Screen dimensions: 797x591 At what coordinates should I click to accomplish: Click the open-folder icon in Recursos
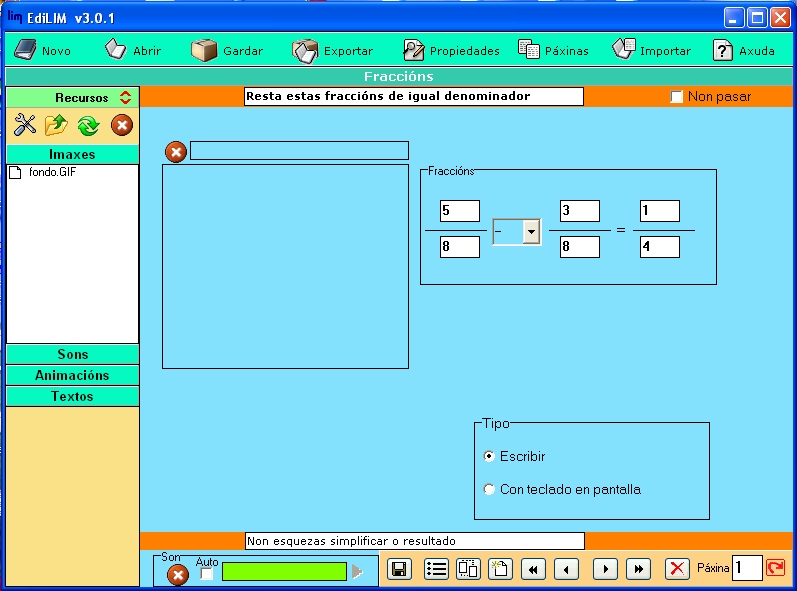pyautogui.click(x=56, y=125)
